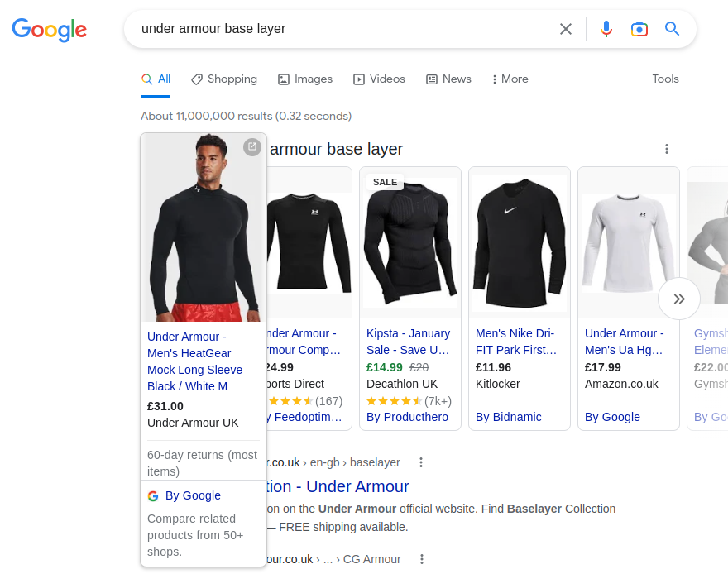Screen dimensions: 728x574
Task: Select the All tab
Action: (156, 79)
